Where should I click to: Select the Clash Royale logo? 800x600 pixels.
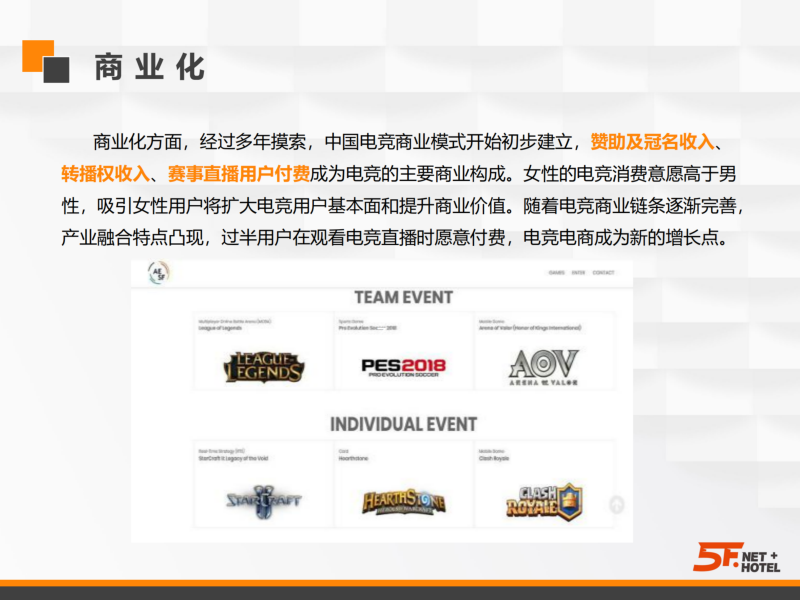coord(544,502)
